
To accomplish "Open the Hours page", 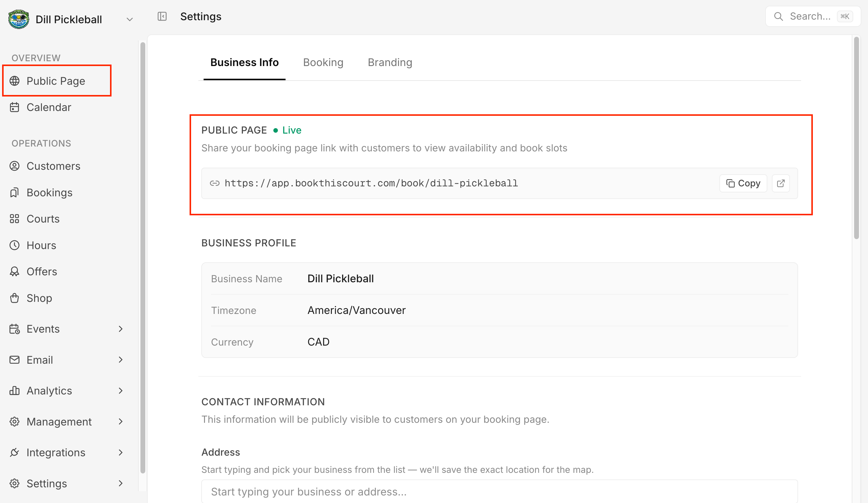I will click(41, 245).
